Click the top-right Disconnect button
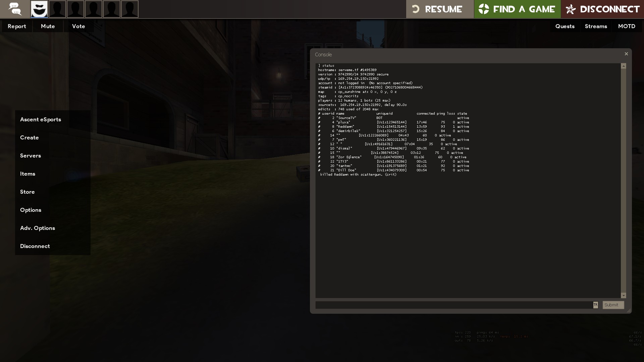 602,9
